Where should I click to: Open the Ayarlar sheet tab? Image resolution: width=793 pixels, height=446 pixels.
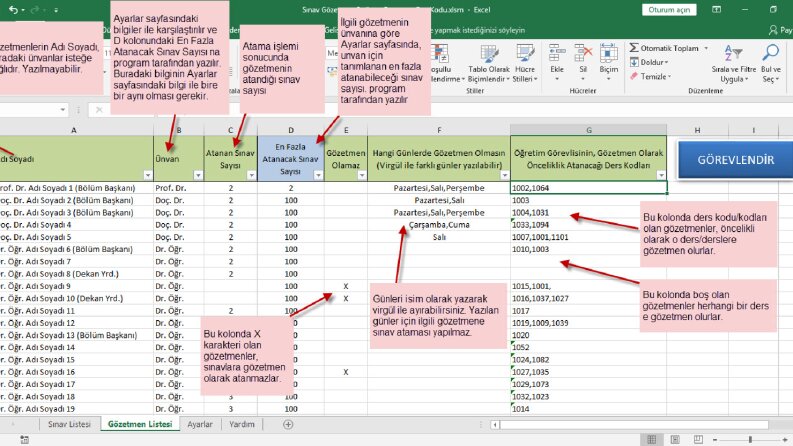pyautogui.click(x=200, y=424)
